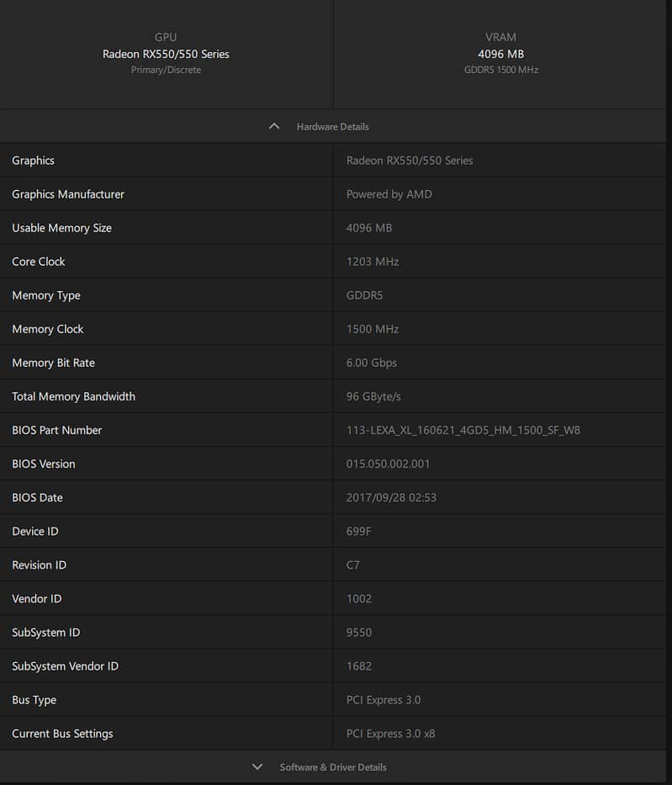The image size is (672, 785).
Task: Select the GPU Radeon RX550/550 Series tile
Action: click(167, 54)
